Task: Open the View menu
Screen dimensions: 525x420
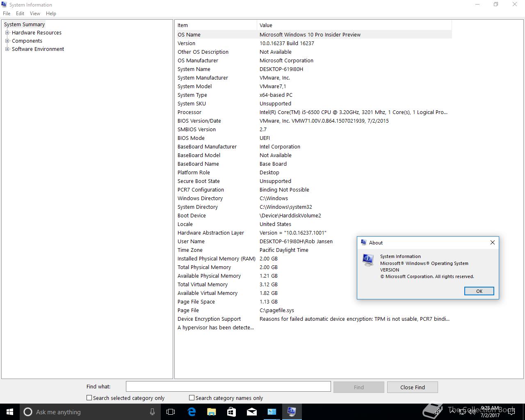Action: [x=35, y=13]
